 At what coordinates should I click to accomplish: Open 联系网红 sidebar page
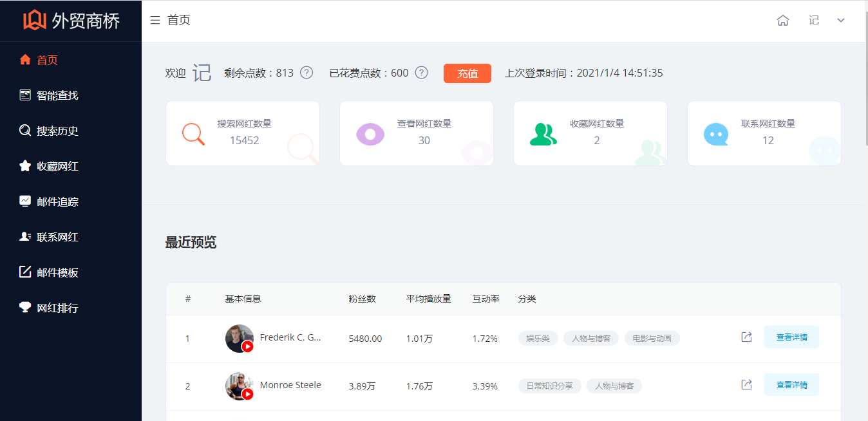[57, 237]
